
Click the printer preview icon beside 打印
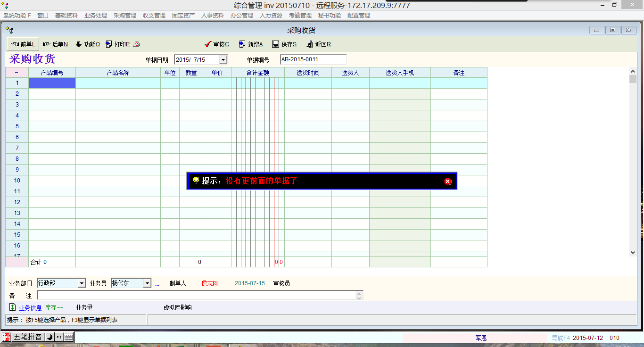[137, 44]
